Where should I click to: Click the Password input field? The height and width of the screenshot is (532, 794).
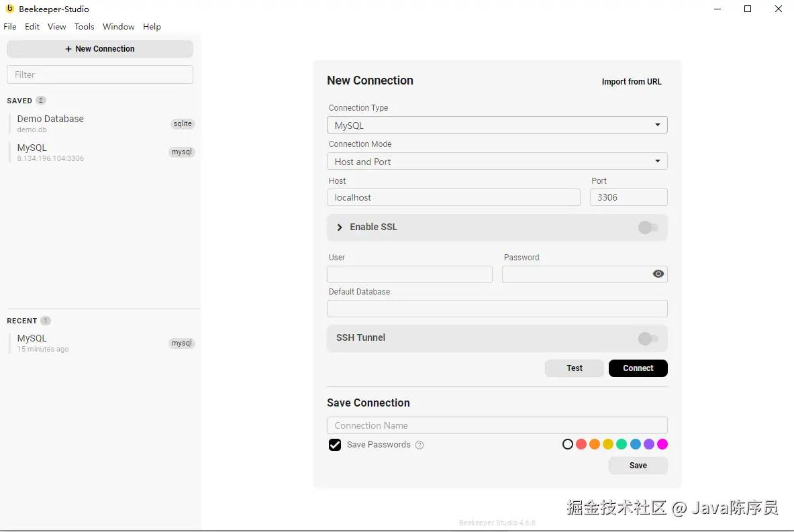click(x=585, y=274)
